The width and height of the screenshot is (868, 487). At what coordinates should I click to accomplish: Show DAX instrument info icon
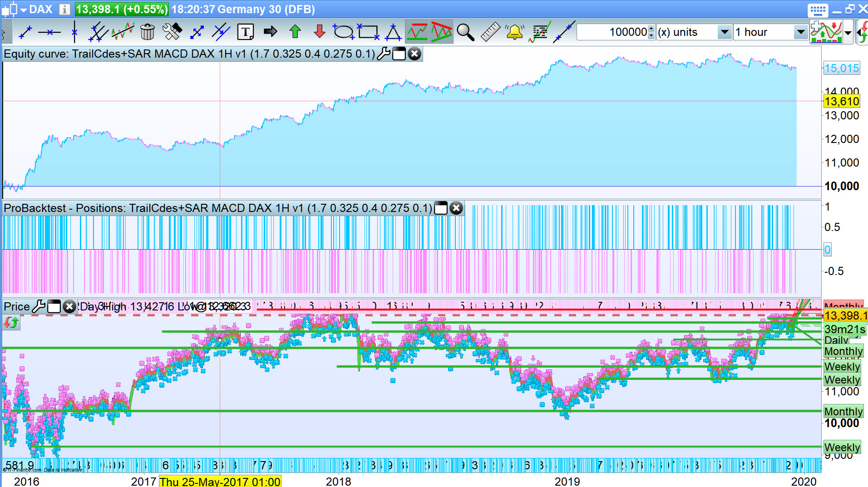click(x=64, y=9)
